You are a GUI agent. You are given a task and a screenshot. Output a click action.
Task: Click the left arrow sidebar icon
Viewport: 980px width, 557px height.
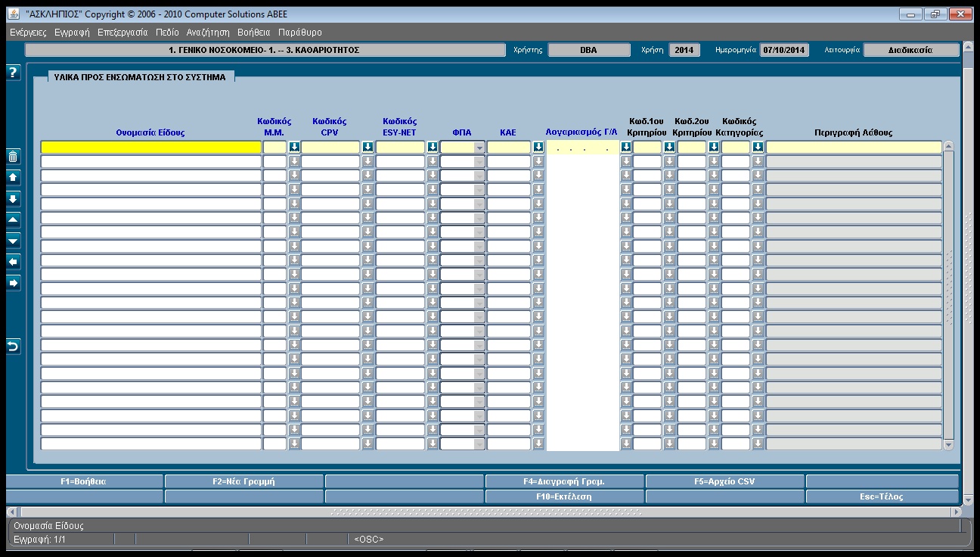[x=13, y=262]
